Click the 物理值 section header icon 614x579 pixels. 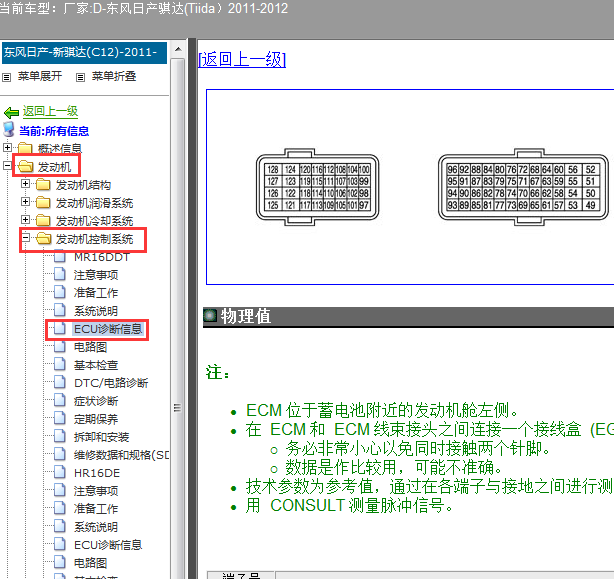tap(210, 316)
